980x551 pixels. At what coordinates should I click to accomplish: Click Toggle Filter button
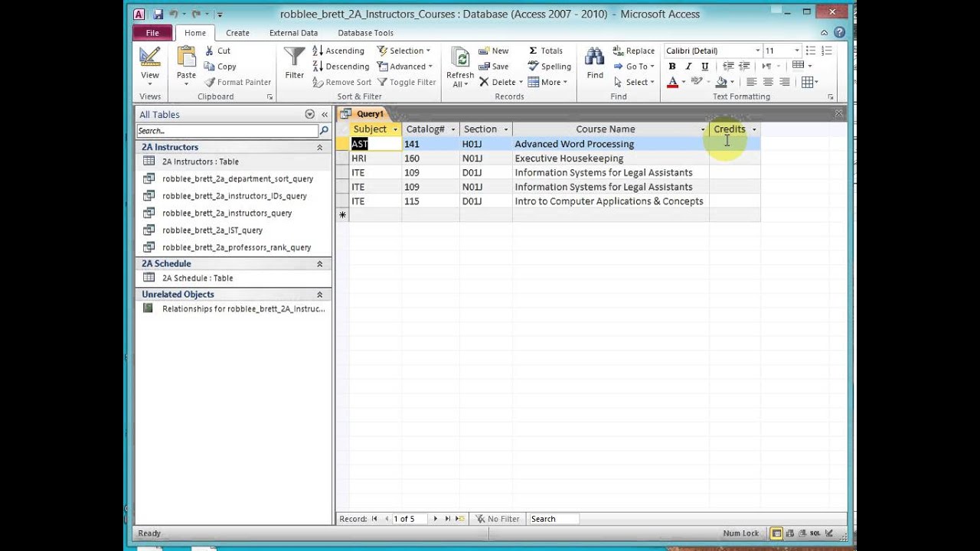[x=406, y=82]
